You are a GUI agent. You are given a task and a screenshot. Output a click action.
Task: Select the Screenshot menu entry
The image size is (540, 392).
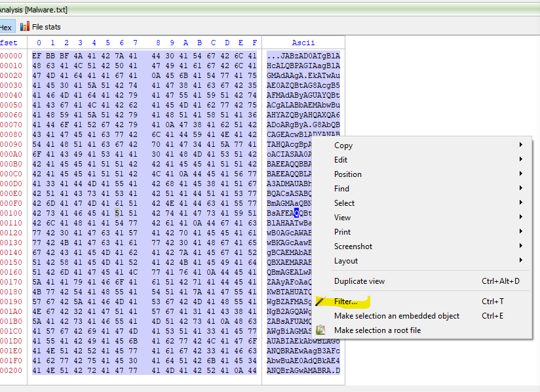(x=353, y=246)
